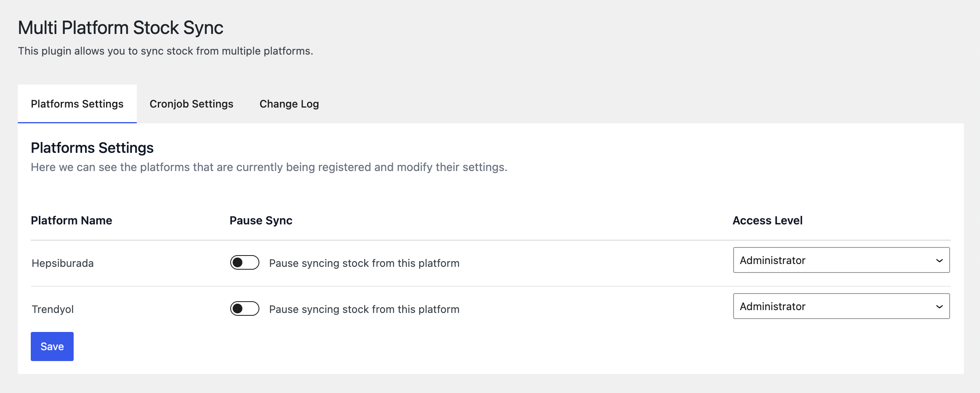
Task: Click the registered platforms description text
Action: click(x=269, y=167)
